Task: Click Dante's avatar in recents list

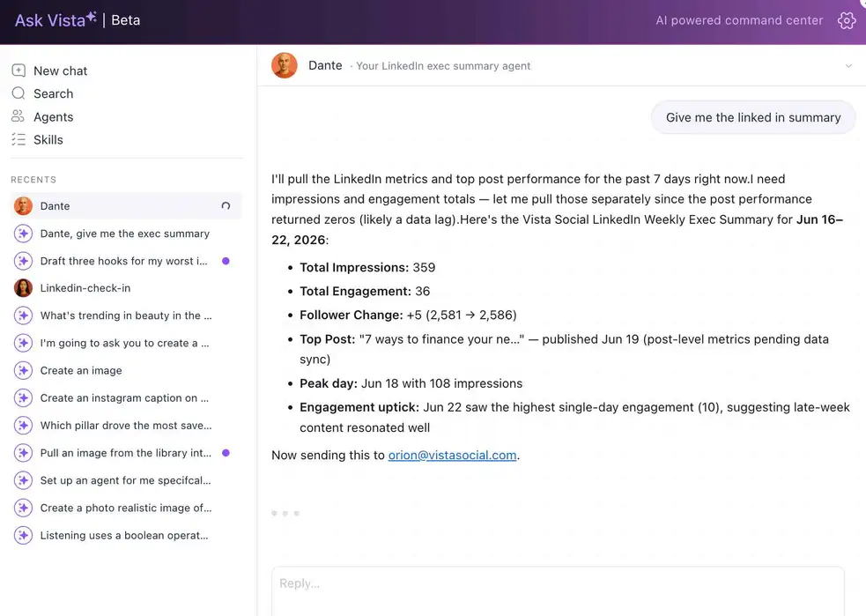Action: tap(23, 205)
